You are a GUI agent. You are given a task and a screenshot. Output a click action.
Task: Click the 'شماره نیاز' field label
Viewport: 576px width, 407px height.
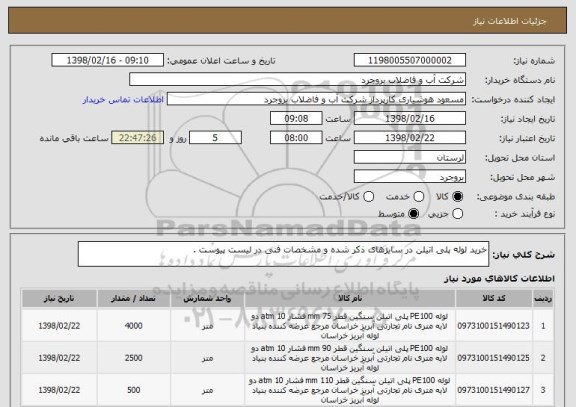tap(534, 61)
